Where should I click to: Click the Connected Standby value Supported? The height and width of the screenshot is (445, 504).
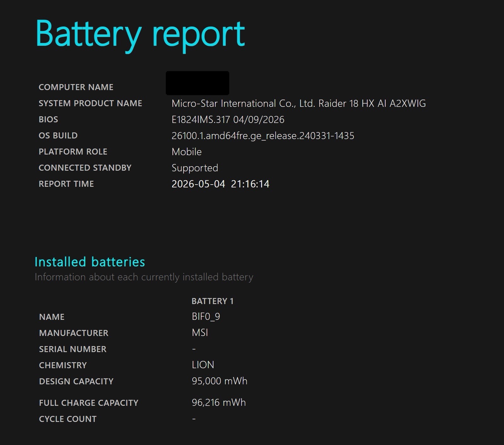tap(195, 168)
